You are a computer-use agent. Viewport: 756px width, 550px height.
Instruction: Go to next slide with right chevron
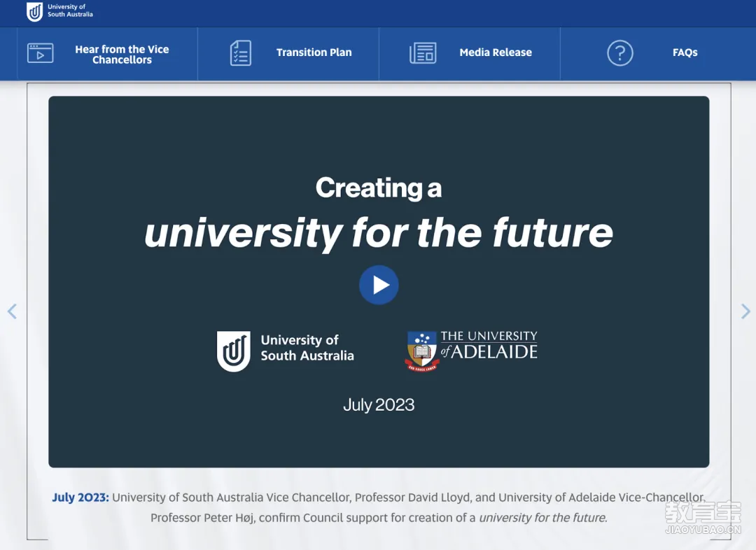point(745,311)
